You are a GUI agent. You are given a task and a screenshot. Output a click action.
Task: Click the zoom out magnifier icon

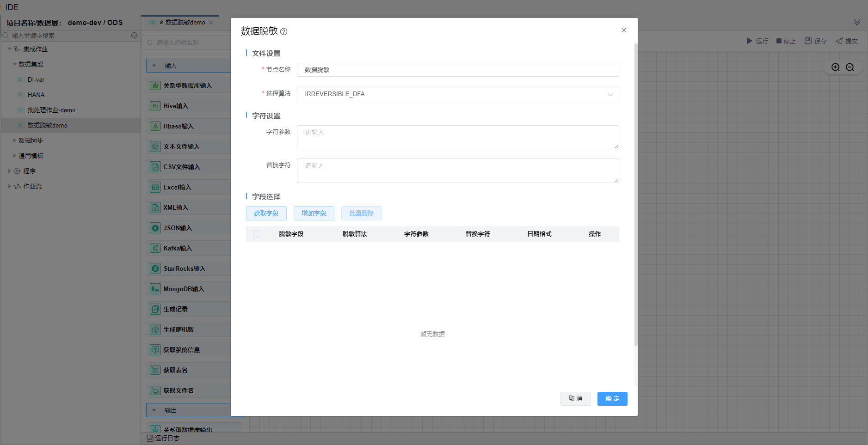tap(850, 67)
